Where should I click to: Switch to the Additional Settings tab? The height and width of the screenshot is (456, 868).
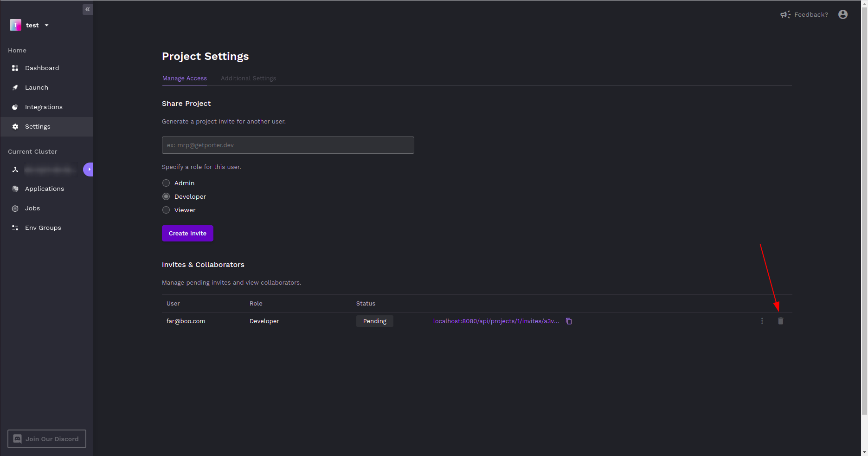coord(248,78)
